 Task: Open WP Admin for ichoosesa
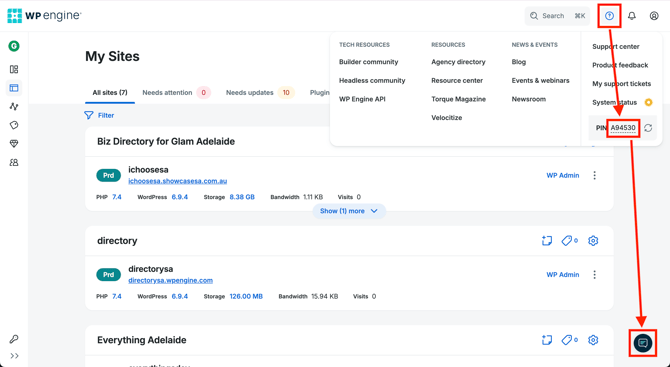(x=563, y=175)
